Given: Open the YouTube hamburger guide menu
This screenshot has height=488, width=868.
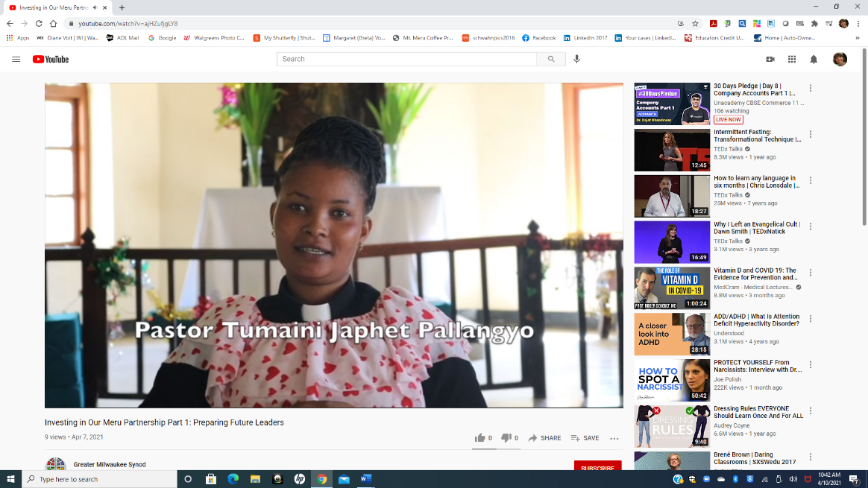Looking at the screenshot, I should (16, 60).
